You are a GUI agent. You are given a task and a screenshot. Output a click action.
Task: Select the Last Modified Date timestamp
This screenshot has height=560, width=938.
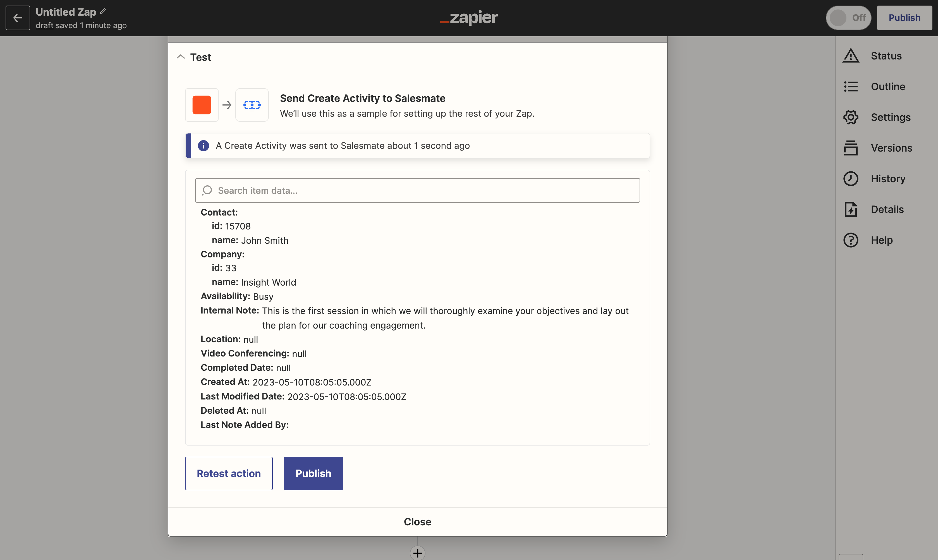tap(347, 397)
